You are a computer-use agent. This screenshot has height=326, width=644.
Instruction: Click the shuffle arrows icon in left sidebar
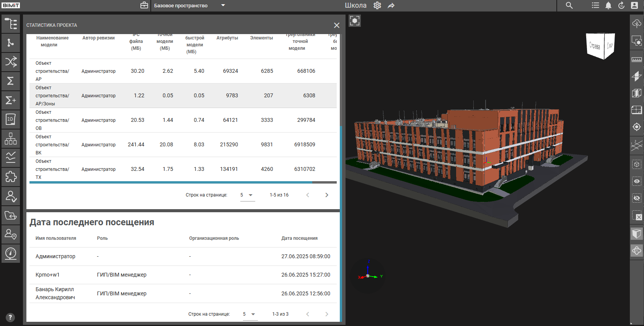point(11,62)
